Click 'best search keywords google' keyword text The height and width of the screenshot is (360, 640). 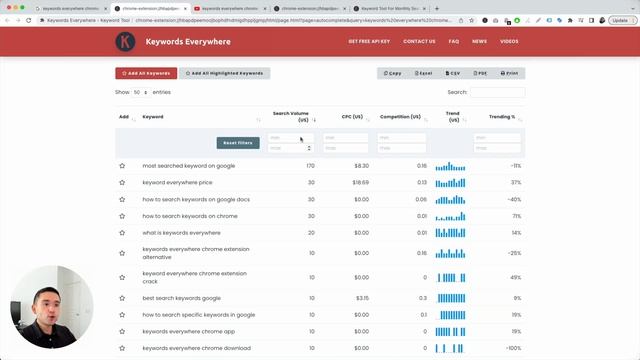pos(182,298)
